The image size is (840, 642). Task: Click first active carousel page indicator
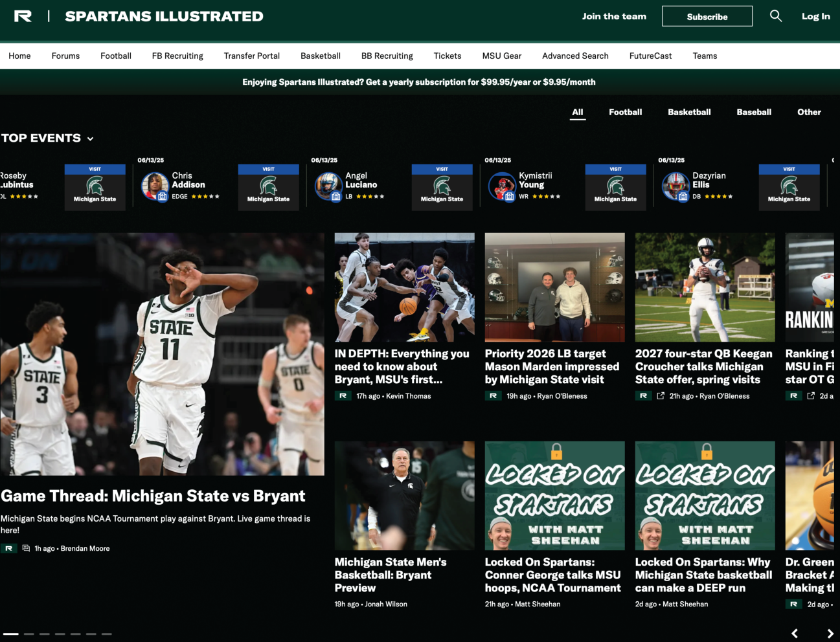click(x=10, y=634)
